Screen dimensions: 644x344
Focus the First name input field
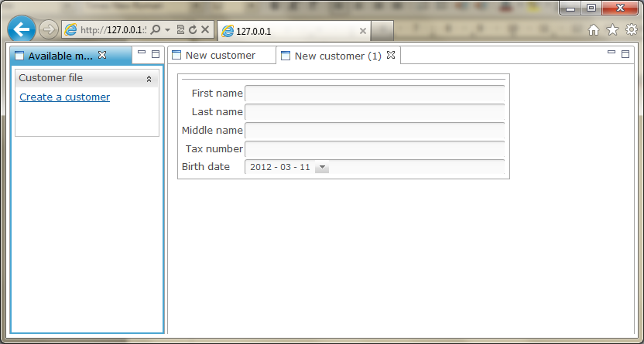coord(375,93)
